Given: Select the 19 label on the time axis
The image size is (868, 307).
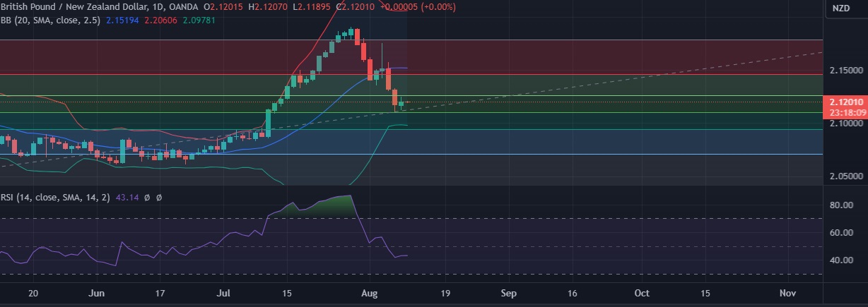Looking at the screenshot, I should coord(446,292).
